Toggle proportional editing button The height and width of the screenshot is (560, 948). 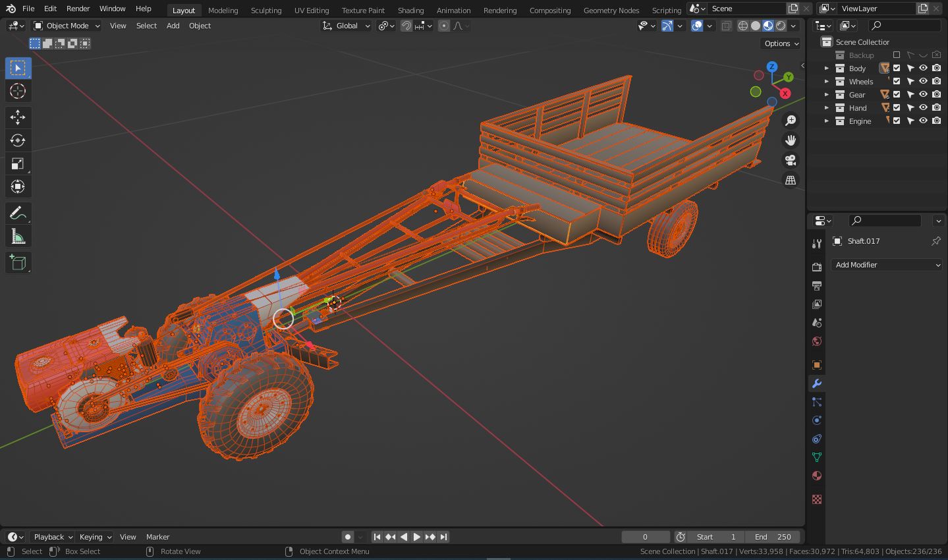pos(444,26)
